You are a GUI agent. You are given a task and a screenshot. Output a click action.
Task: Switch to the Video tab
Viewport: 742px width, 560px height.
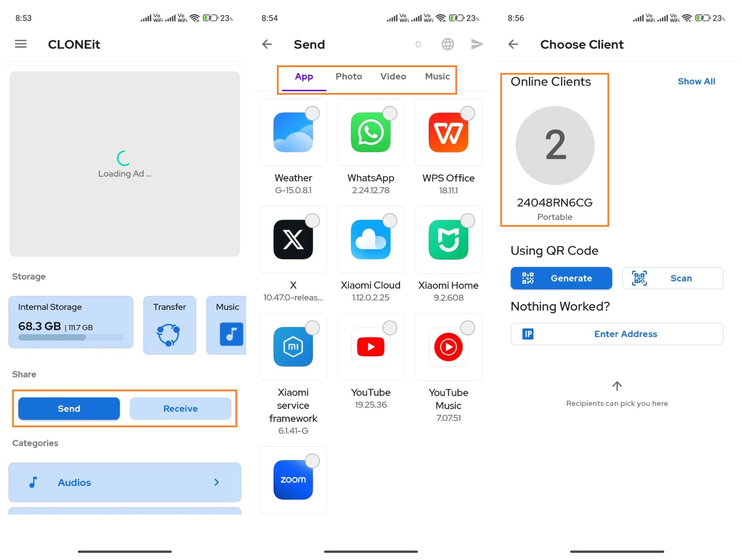[392, 76]
